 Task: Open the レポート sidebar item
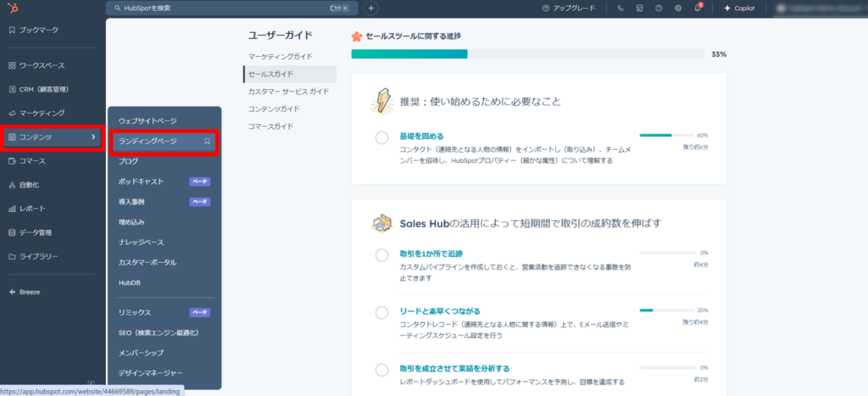pos(26,209)
